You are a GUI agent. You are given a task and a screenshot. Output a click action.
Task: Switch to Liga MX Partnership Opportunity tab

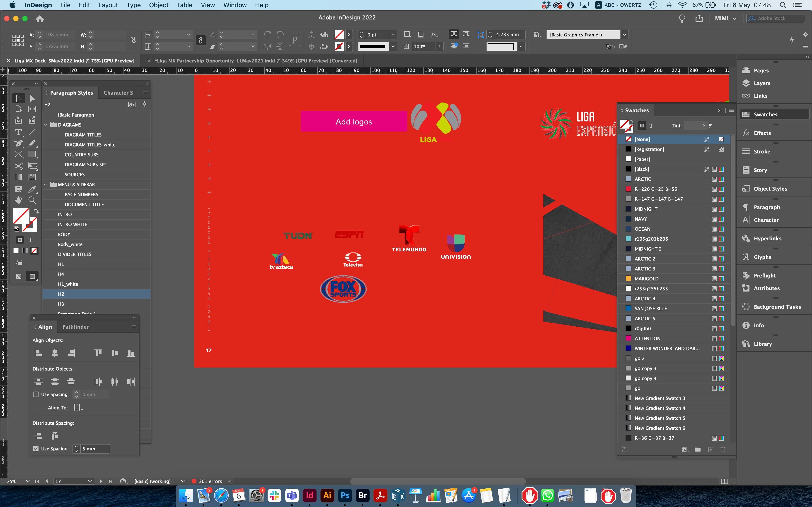(x=256, y=61)
